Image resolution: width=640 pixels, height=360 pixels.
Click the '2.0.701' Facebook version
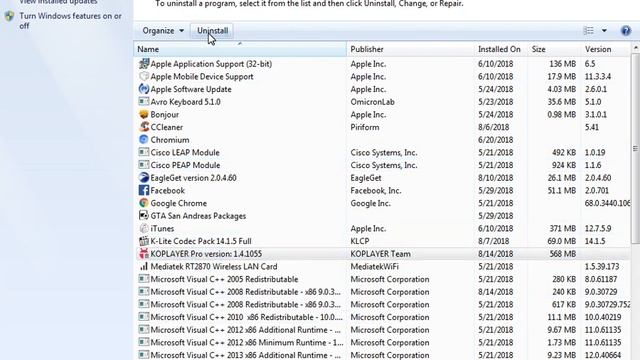pos(596,190)
